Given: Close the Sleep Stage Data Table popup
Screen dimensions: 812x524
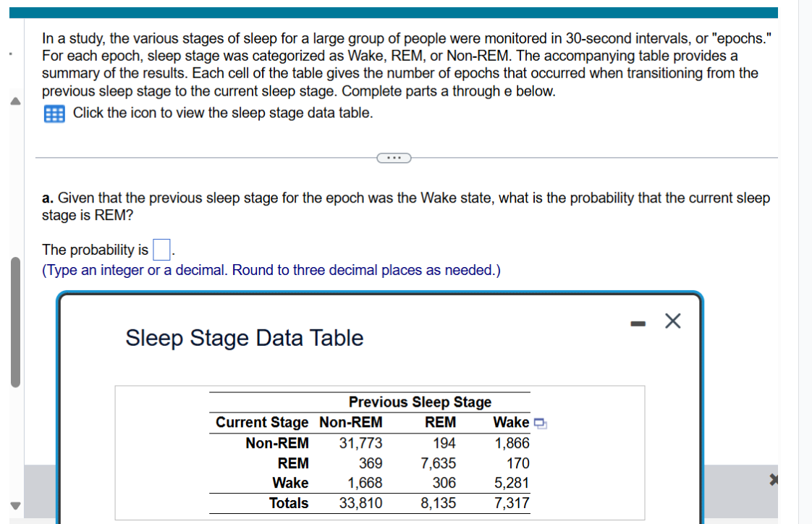Looking at the screenshot, I should click(673, 321).
